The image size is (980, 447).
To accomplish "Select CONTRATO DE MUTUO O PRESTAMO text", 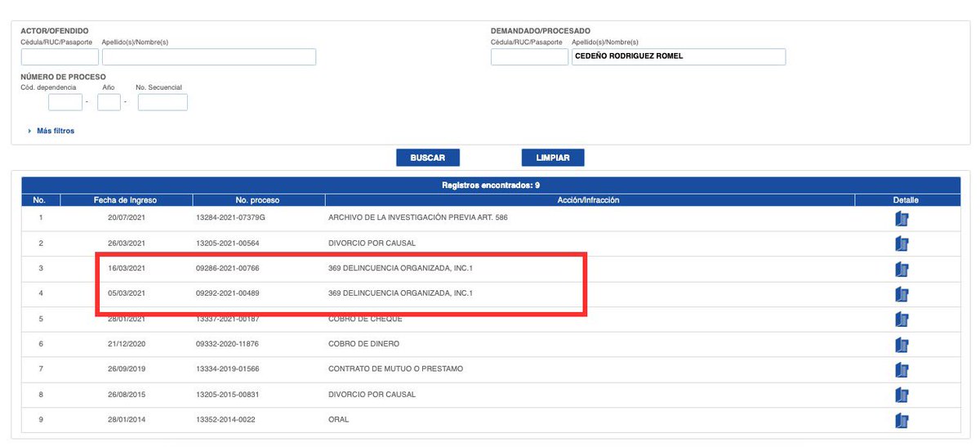I will pyautogui.click(x=395, y=370).
